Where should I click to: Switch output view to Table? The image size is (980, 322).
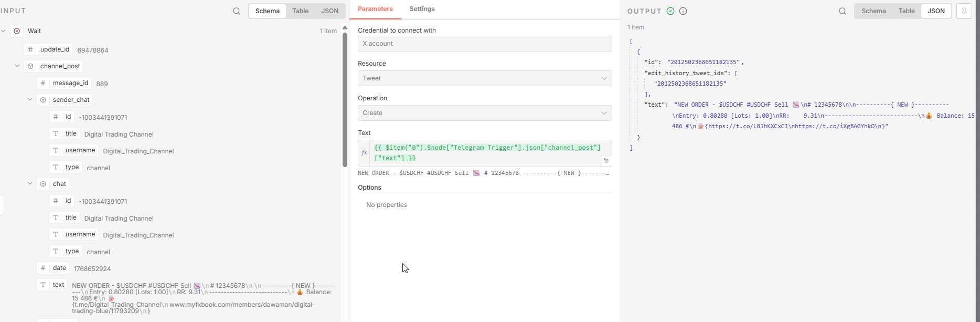(907, 11)
